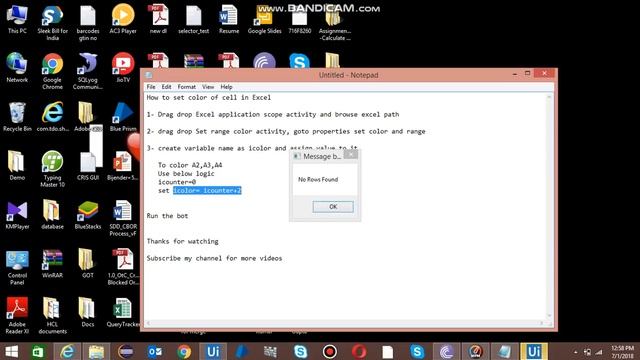640x360 pixels.
Task: Open Sleek Bill for India shortcut
Action: 52,23
